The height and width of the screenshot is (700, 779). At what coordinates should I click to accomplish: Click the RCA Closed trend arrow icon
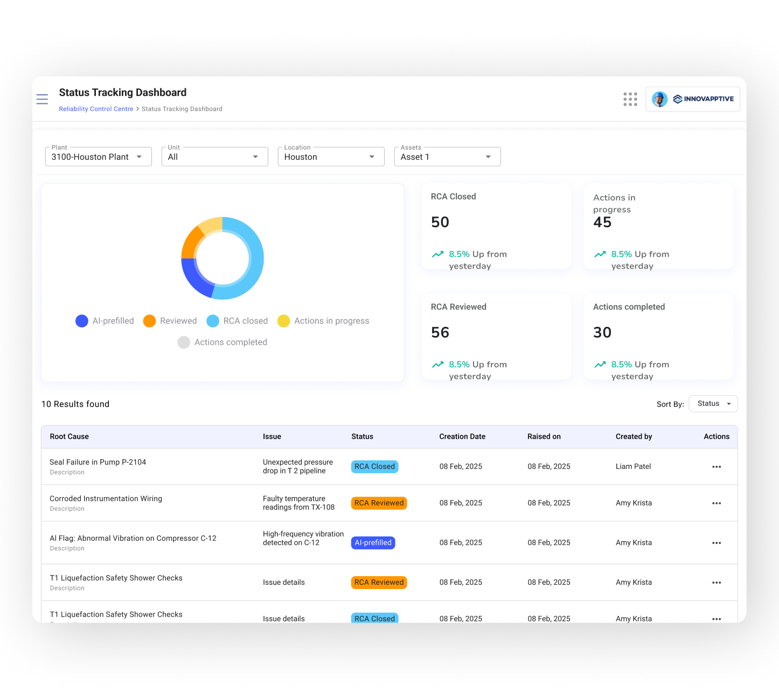pyautogui.click(x=437, y=254)
